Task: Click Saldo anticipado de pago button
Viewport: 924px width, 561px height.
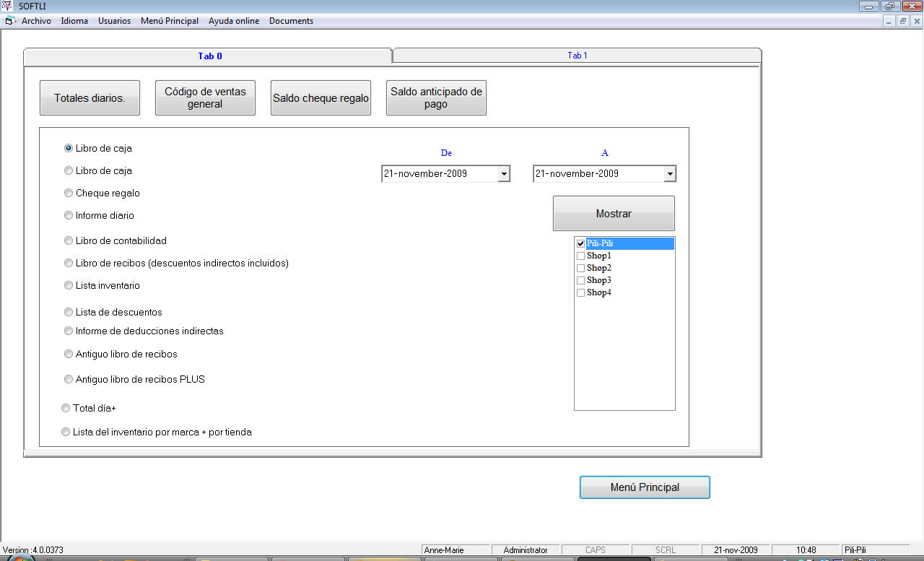Action: tap(436, 98)
